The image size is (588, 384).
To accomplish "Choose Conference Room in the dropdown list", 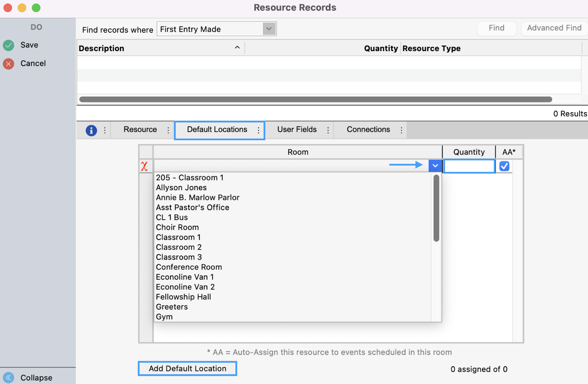I will (189, 267).
